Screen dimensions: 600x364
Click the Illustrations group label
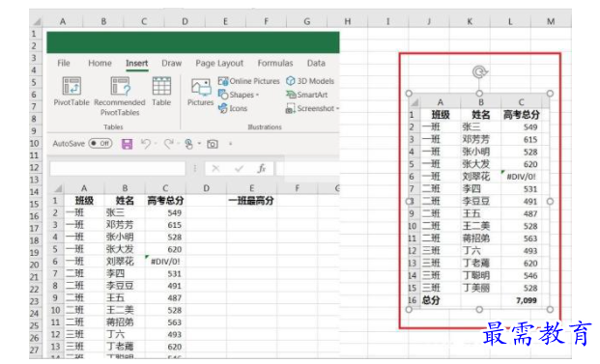[265, 126]
